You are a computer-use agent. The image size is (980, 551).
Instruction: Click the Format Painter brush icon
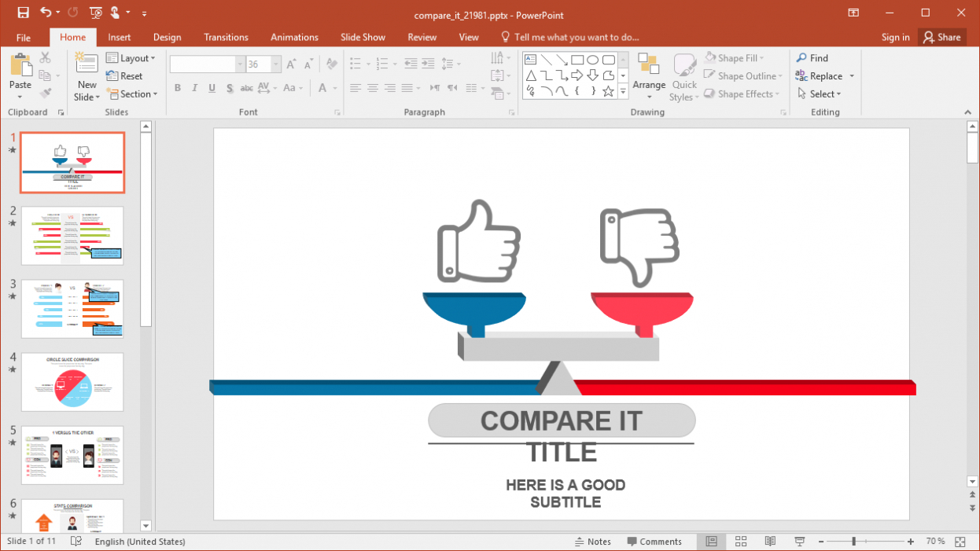point(45,94)
